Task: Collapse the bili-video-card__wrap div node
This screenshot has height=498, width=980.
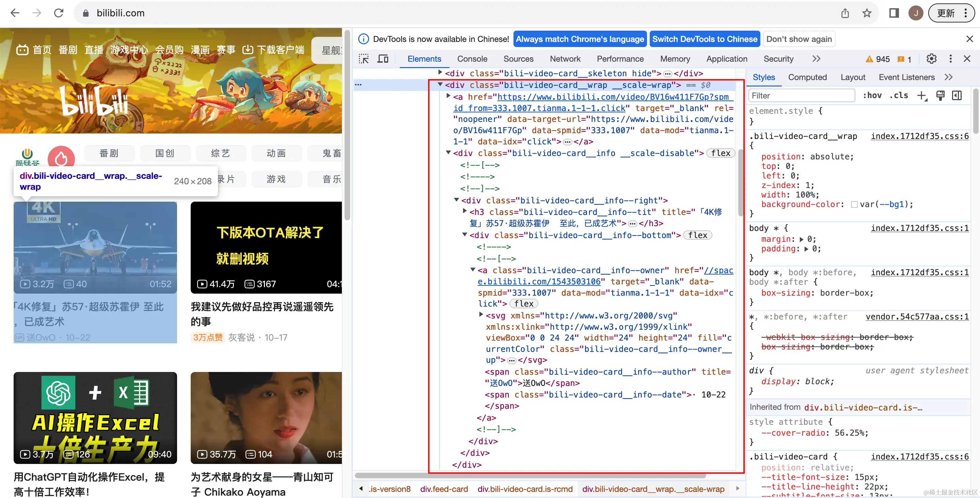Action: [440, 84]
